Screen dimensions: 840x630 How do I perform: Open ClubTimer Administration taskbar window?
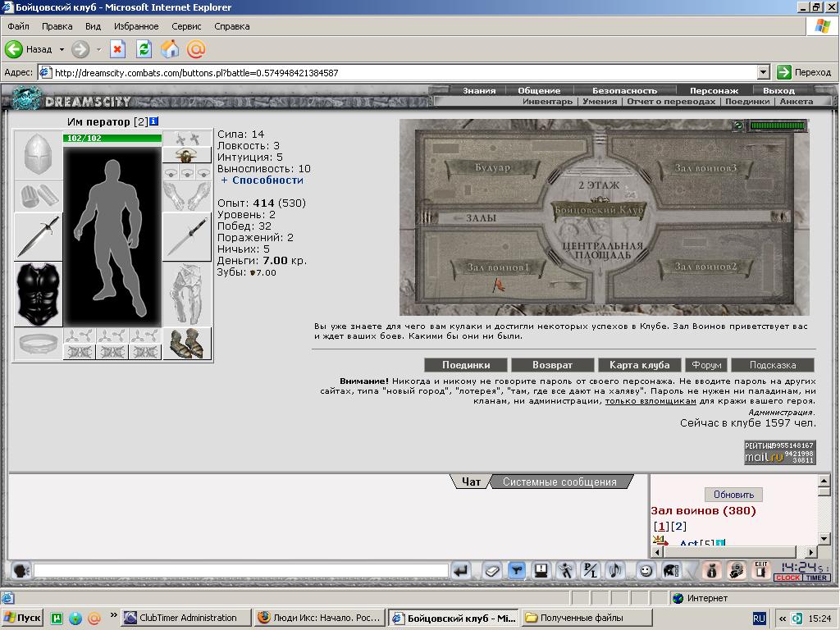[x=185, y=618]
